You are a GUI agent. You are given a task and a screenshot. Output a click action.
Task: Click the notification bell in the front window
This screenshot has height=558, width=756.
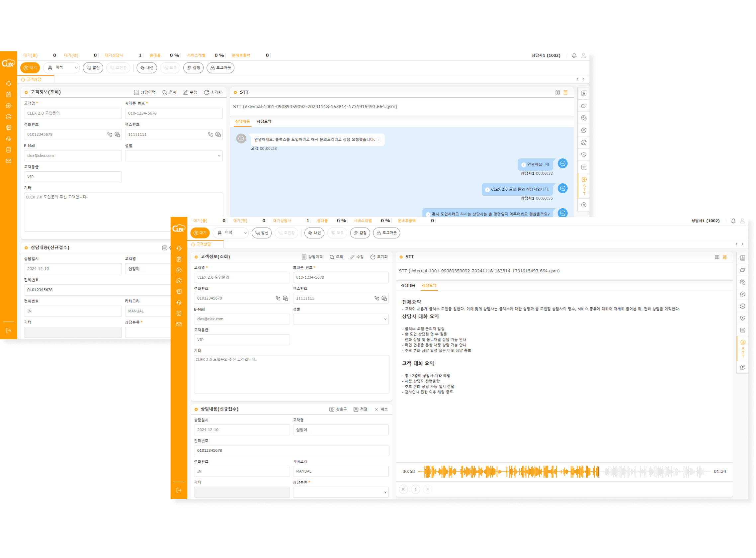[x=733, y=221]
